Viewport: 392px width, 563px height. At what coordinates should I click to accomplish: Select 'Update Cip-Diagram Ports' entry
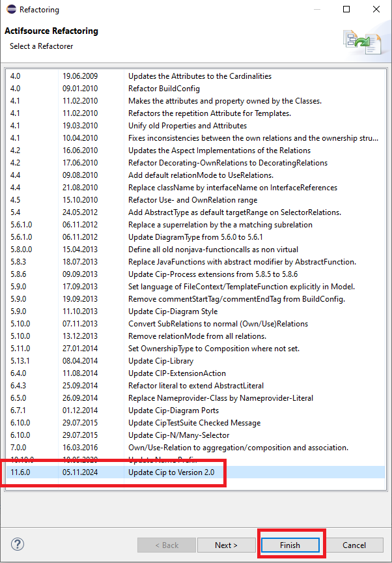pyautogui.click(x=173, y=411)
